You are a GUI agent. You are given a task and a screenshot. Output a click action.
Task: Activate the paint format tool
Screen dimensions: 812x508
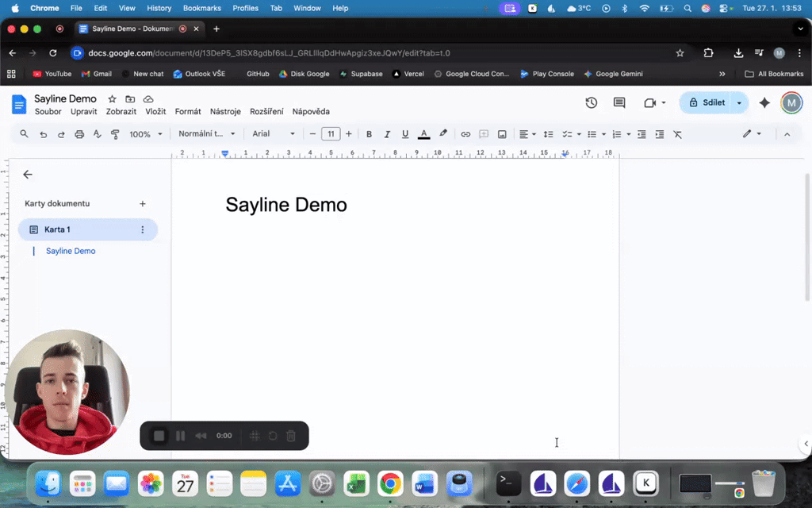click(x=115, y=133)
